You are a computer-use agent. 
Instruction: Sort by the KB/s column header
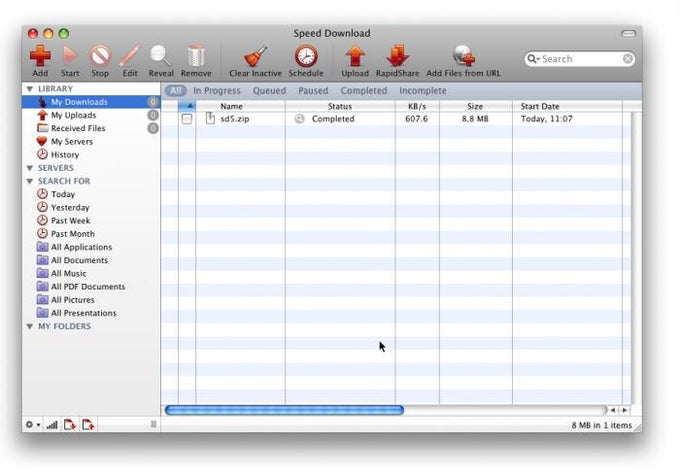(x=417, y=106)
